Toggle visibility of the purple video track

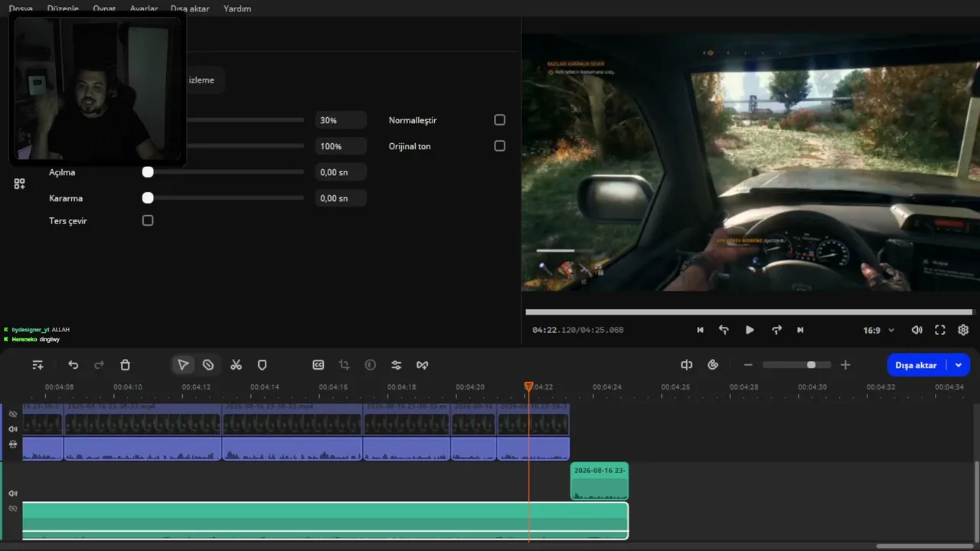click(13, 414)
